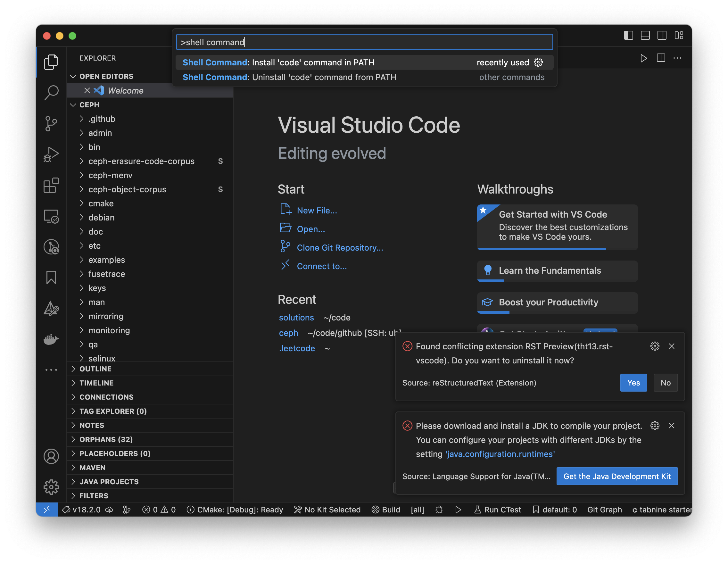This screenshot has height=564, width=728.
Task: Click into the command palette input
Action: [x=364, y=42]
